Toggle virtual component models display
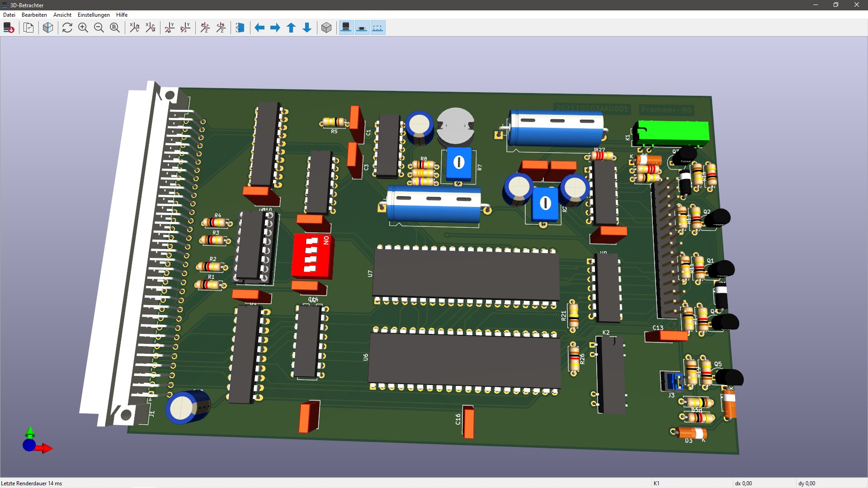The height and width of the screenshot is (488, 868). pos(377,28)
